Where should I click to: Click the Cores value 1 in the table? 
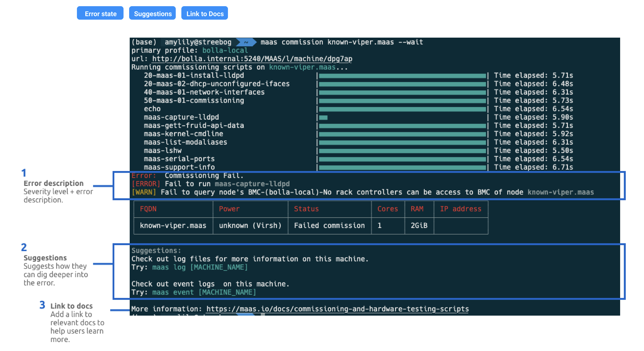pos(380,225)
